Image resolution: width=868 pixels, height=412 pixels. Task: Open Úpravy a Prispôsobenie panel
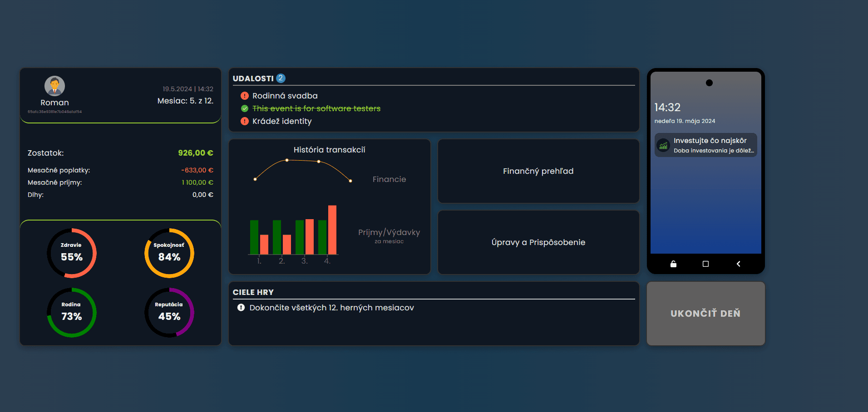click(x=538, y=242)
